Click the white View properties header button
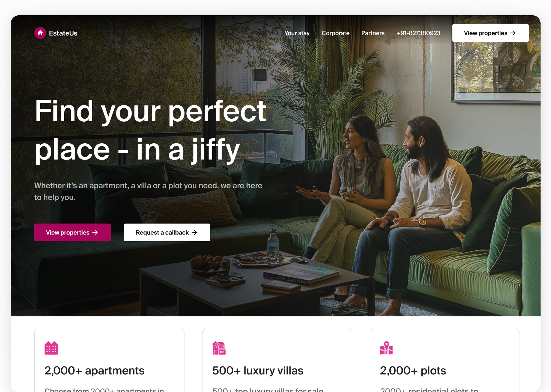 tap(490, 33)
